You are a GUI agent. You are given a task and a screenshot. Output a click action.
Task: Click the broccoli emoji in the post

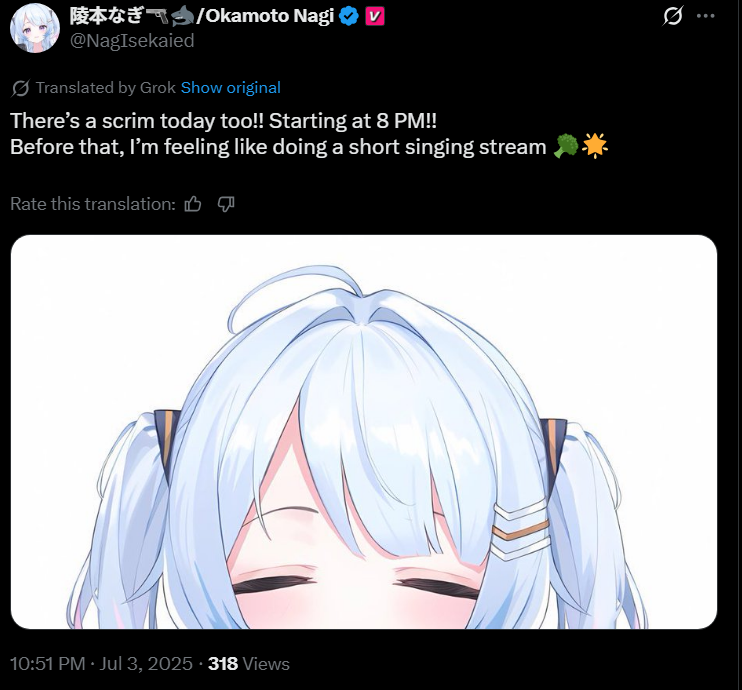click(566, 146)
